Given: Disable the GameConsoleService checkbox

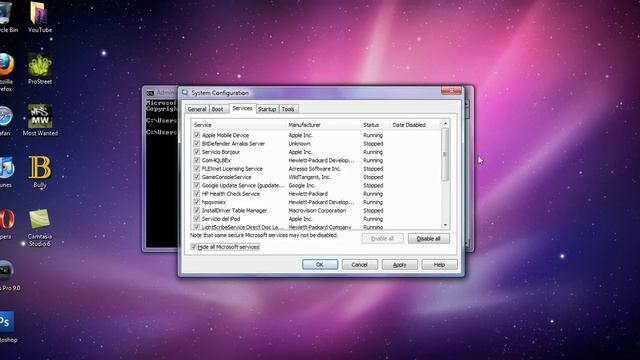Looking at the screenshot, I should pos(197,177).
